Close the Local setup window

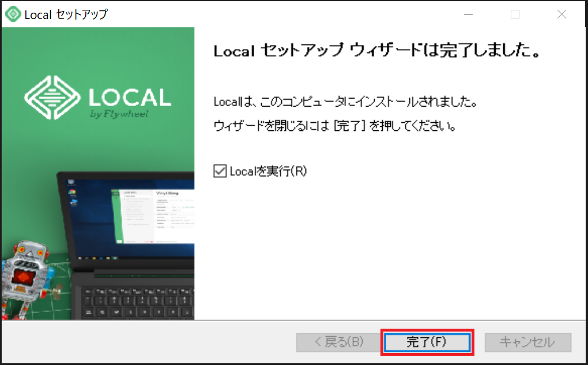561,14
